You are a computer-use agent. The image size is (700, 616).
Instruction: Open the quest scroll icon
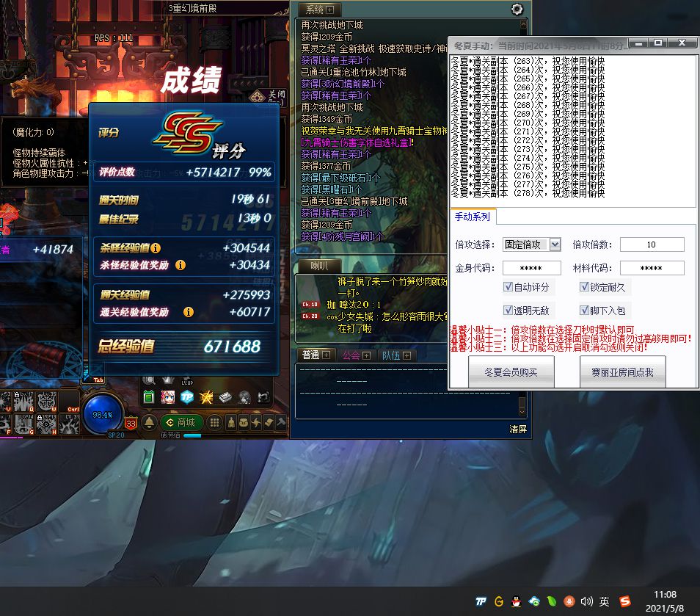tap(269, 423)
